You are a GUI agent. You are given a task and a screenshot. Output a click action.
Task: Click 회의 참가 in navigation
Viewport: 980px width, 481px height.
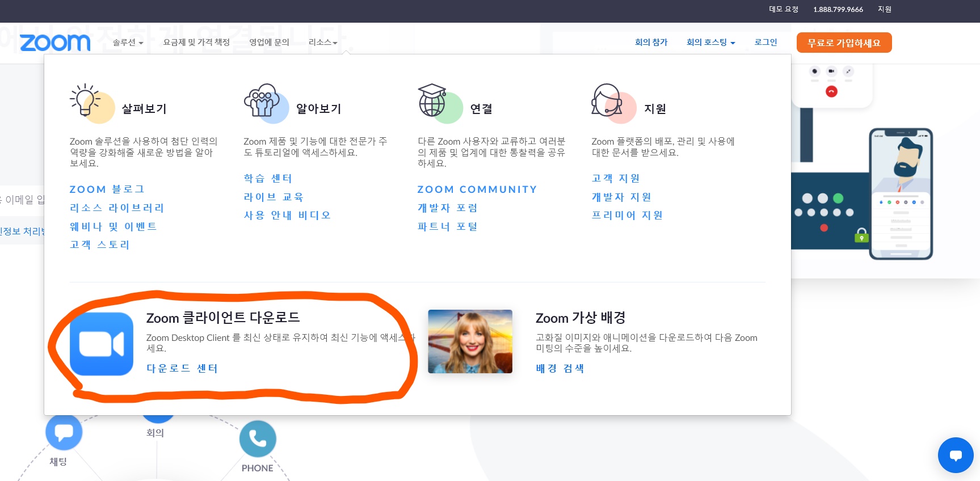651,43
